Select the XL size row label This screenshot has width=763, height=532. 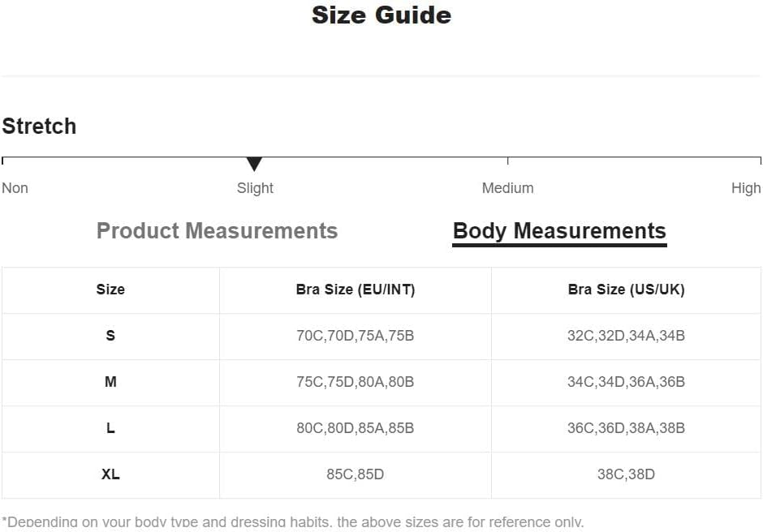[x=110, y=474]
